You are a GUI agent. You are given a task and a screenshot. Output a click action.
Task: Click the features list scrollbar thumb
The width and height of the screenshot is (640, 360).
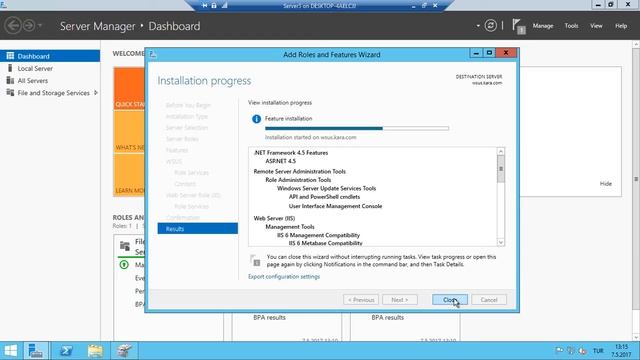click(501, 169)
